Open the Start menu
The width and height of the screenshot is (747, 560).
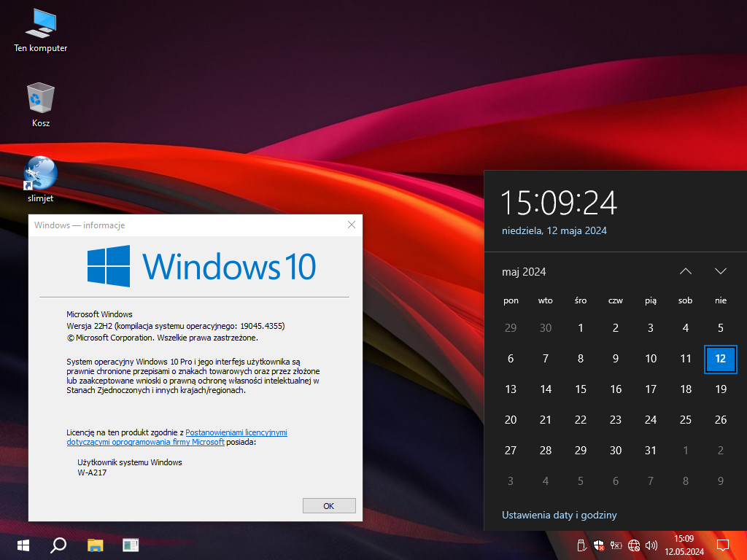23,545
